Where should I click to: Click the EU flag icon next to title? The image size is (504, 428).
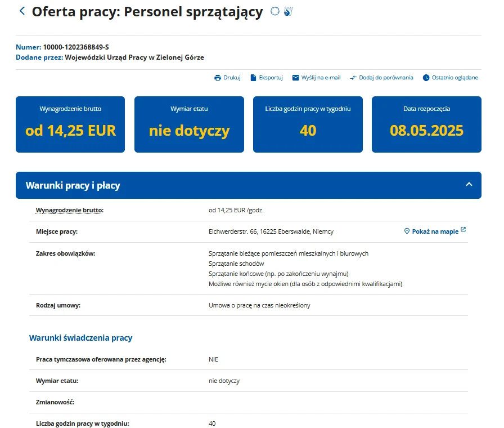click(x=274, y=11)
